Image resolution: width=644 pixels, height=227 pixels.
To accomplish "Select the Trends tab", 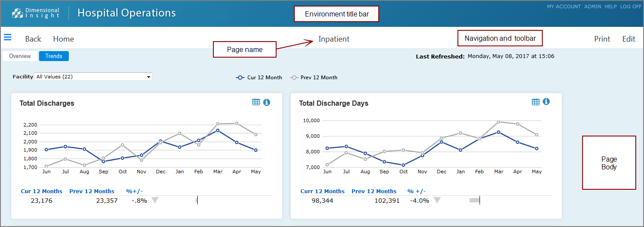I will pyautogui.click(x=54, y=56).
